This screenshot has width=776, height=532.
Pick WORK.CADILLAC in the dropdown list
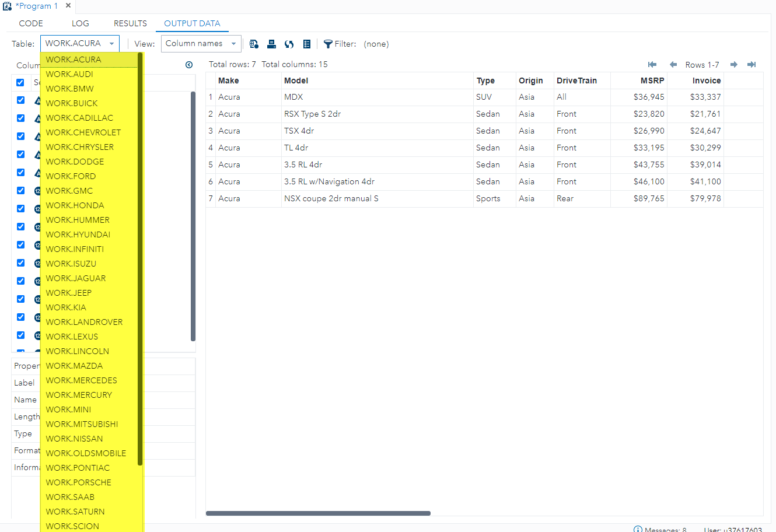[89, 118]
